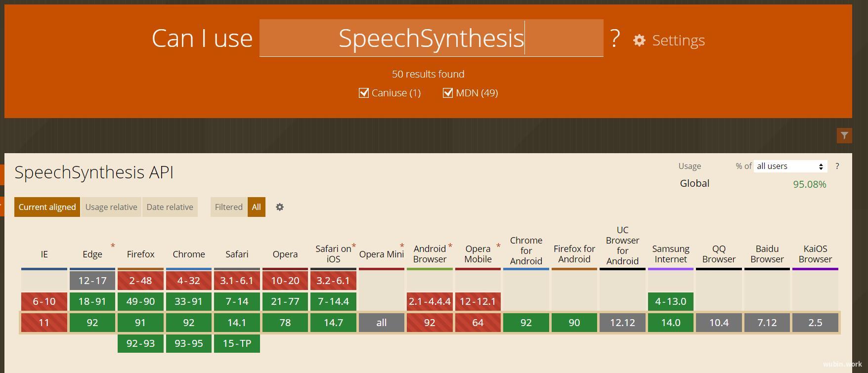Click the asterisk note beside Android Browser
Screen dimensions: 868x373
[450, 246]
